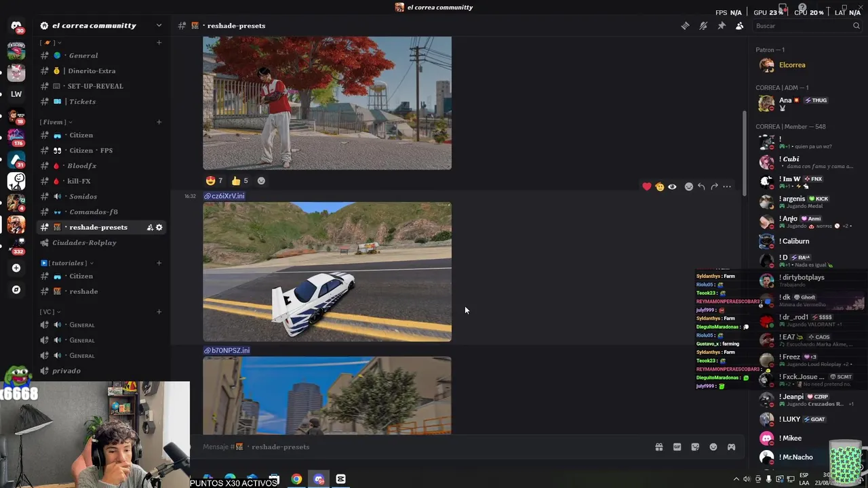Open reshade-presets channel settings gear

click(159, 228)
